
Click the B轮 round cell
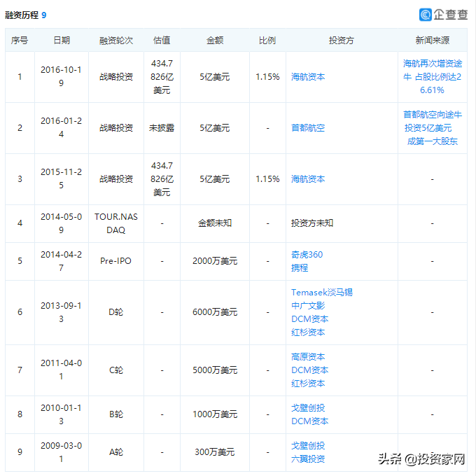[116, 414]
